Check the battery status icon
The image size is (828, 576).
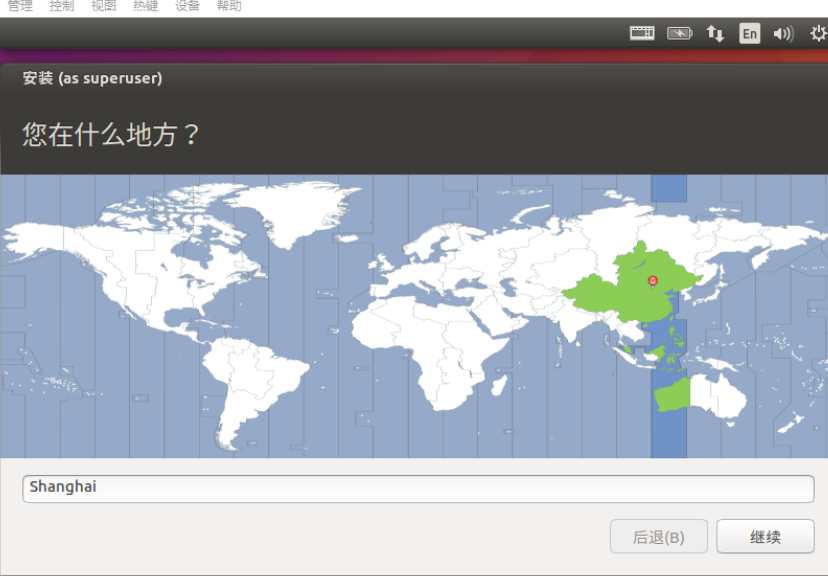679,34
